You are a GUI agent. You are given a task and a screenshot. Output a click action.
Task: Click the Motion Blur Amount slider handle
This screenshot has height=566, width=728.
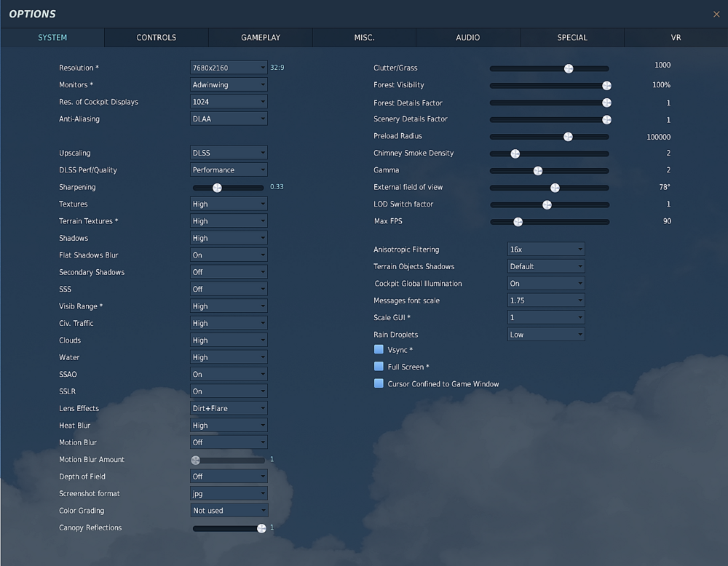point(195,461)
